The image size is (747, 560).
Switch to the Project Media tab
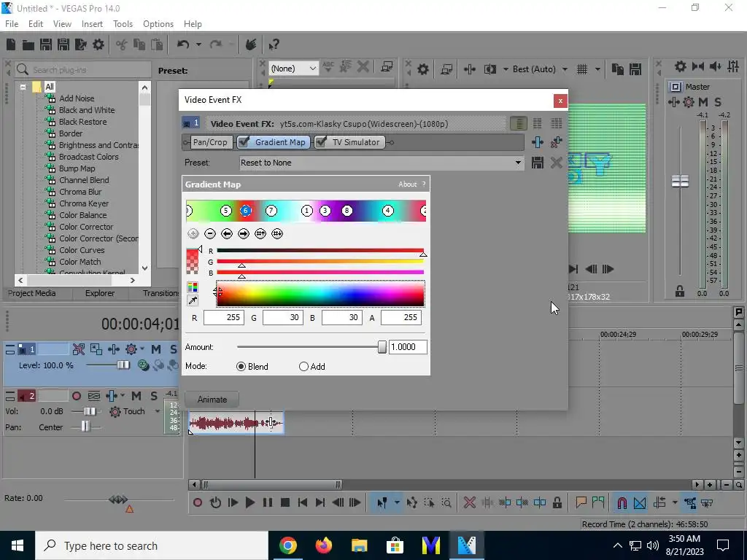click(32, 293)
